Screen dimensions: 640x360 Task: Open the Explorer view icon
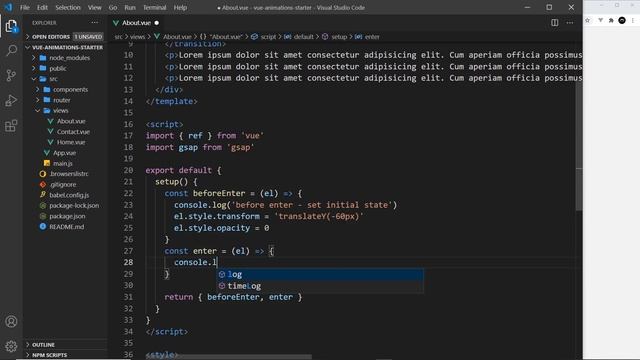click(11, 27)
